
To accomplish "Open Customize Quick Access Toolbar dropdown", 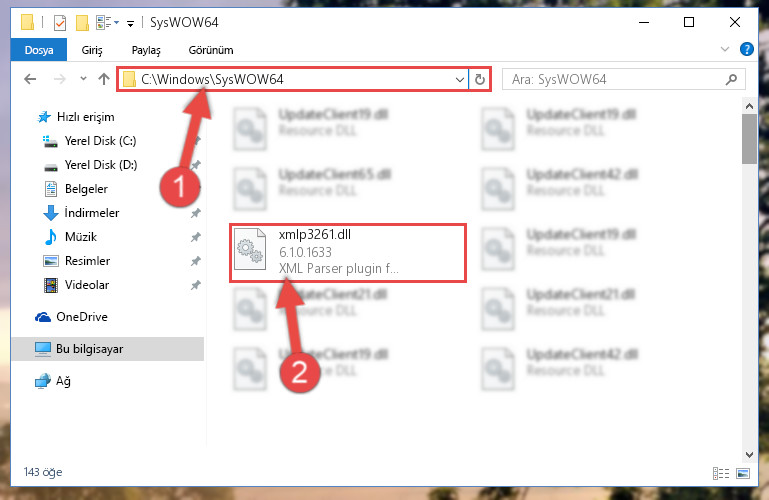I will (130, 23).
